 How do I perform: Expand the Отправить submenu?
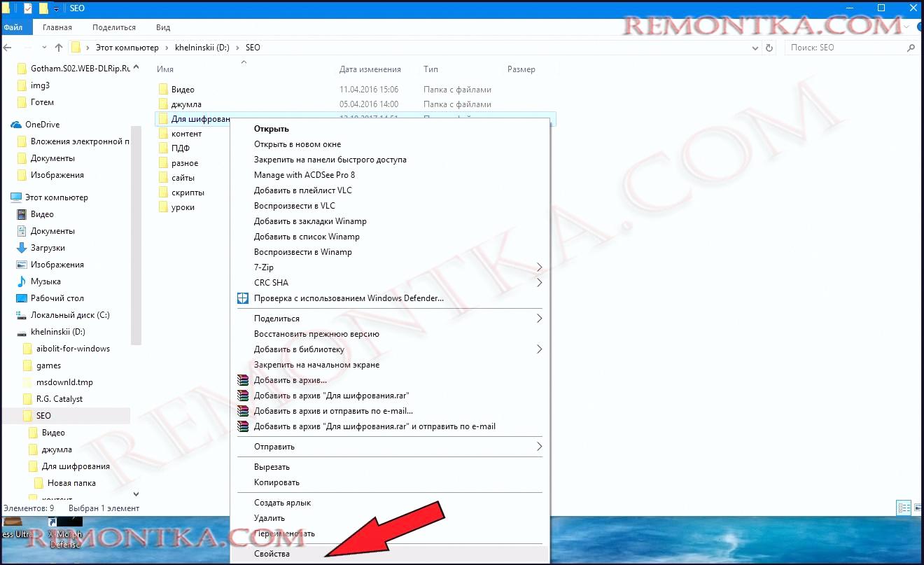[x=539, y=447]
